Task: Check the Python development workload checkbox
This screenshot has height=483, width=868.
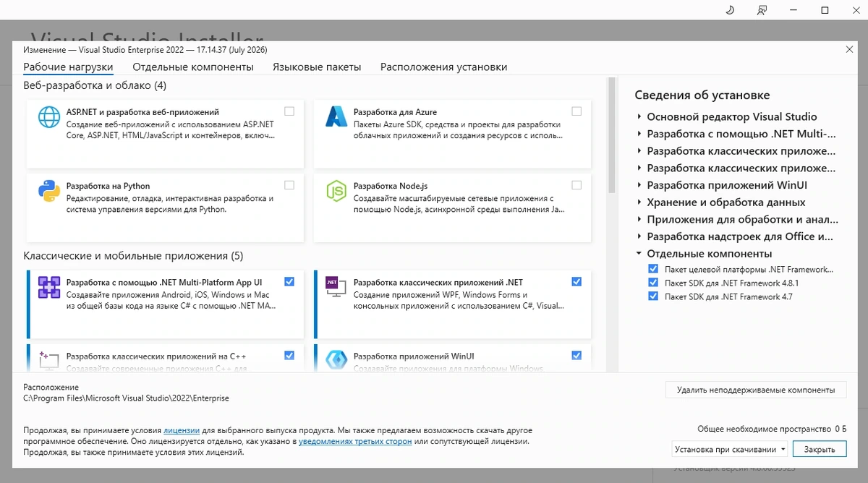Action: click(x=289, y=185)
